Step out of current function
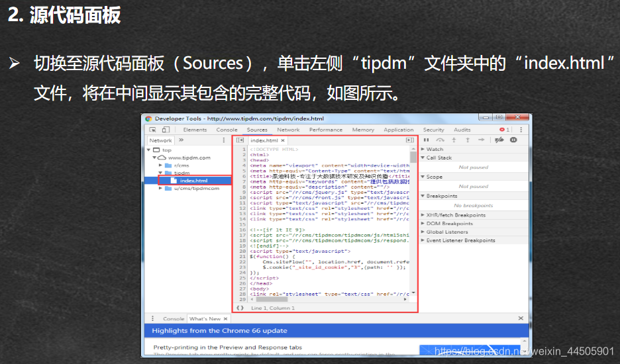 point(468,140)
